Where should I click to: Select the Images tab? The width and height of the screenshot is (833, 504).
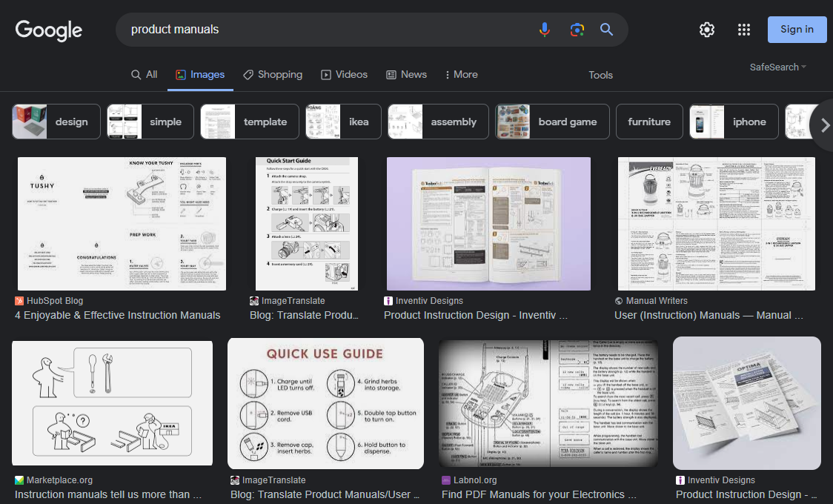pos(200,74)
